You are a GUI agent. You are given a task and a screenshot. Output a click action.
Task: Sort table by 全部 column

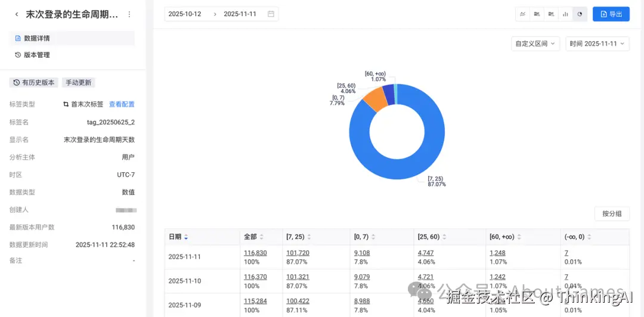click(262, 237)
